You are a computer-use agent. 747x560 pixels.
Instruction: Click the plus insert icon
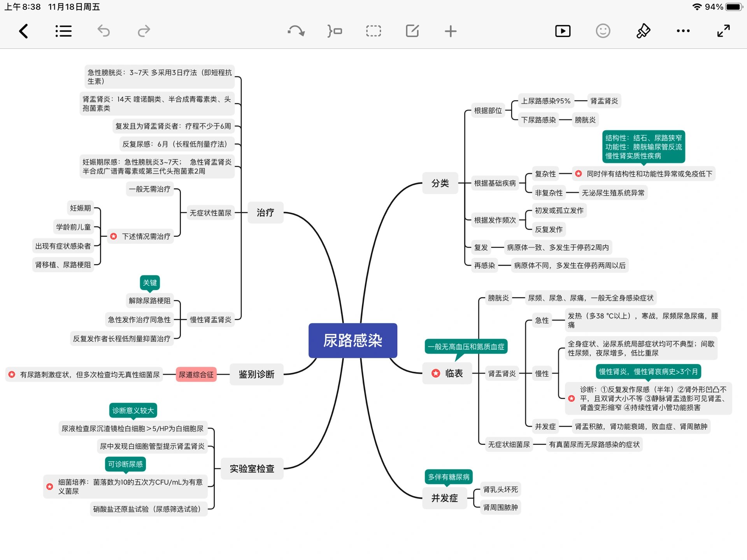coord(451,31)
